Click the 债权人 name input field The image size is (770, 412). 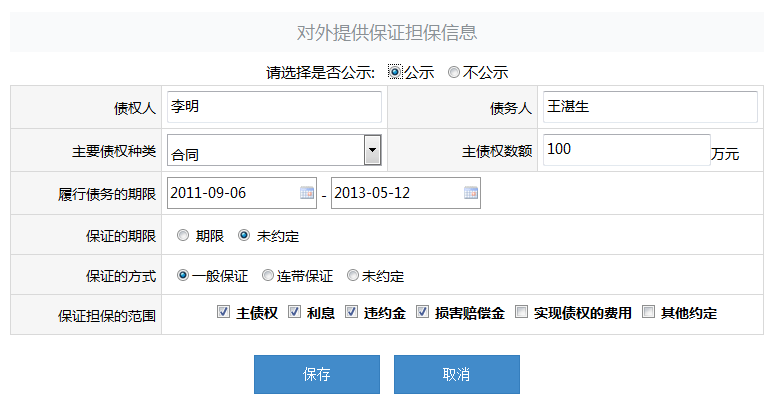point(274,107)
